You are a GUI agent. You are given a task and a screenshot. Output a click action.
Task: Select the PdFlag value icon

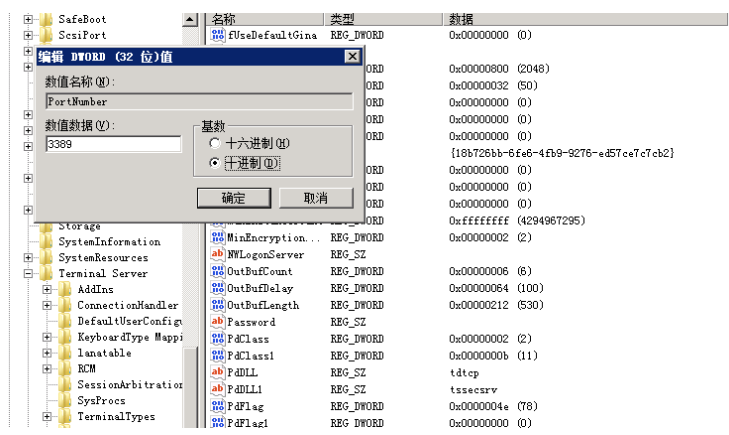pos(217,406)
